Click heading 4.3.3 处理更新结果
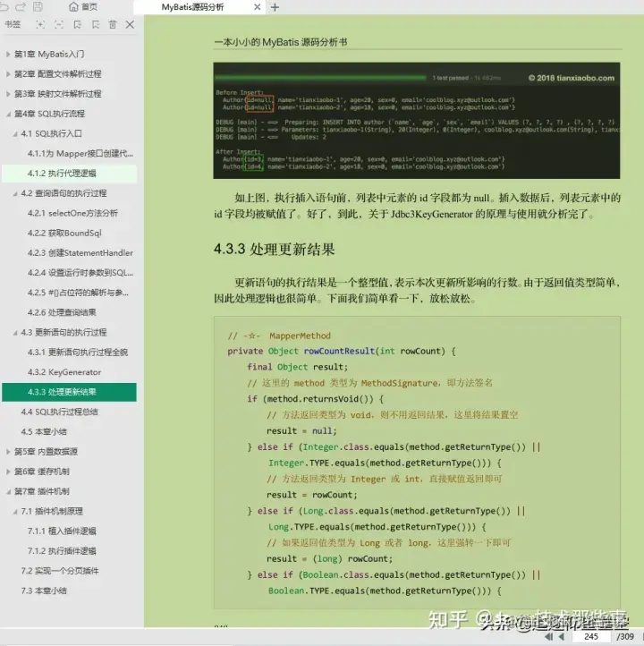 point(275,249)
